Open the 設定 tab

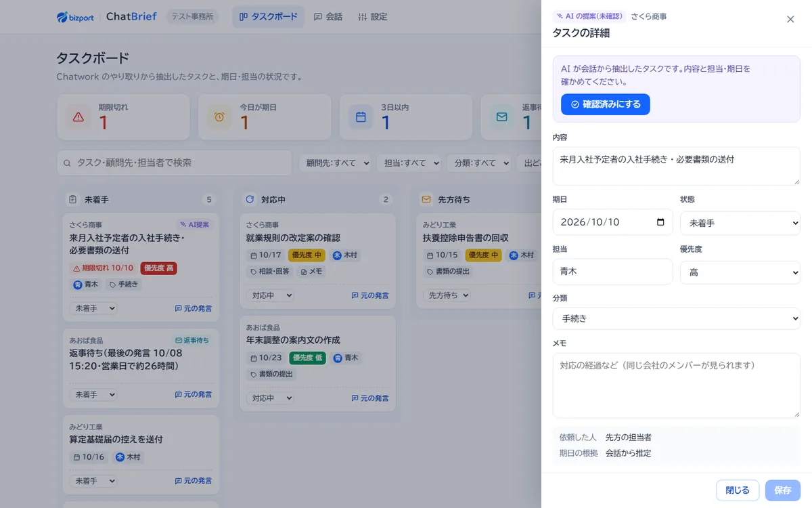coord(373,17)
